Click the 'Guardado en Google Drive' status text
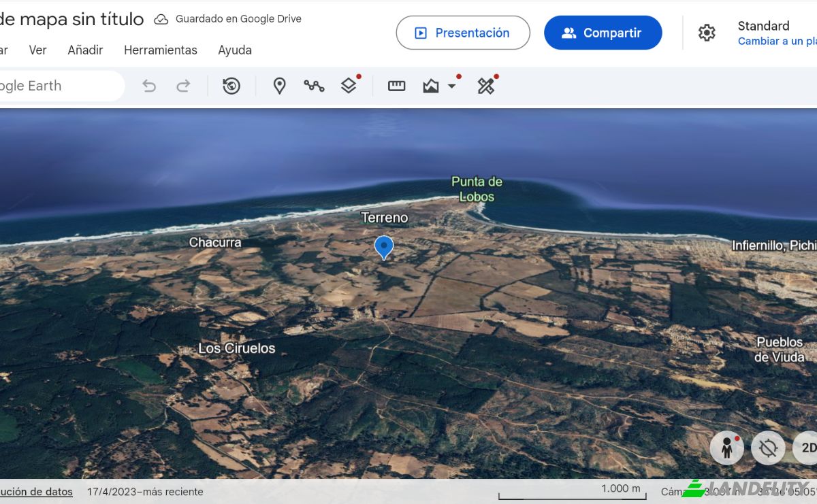This screenshot has width=817, height=504. click(238, 19)
